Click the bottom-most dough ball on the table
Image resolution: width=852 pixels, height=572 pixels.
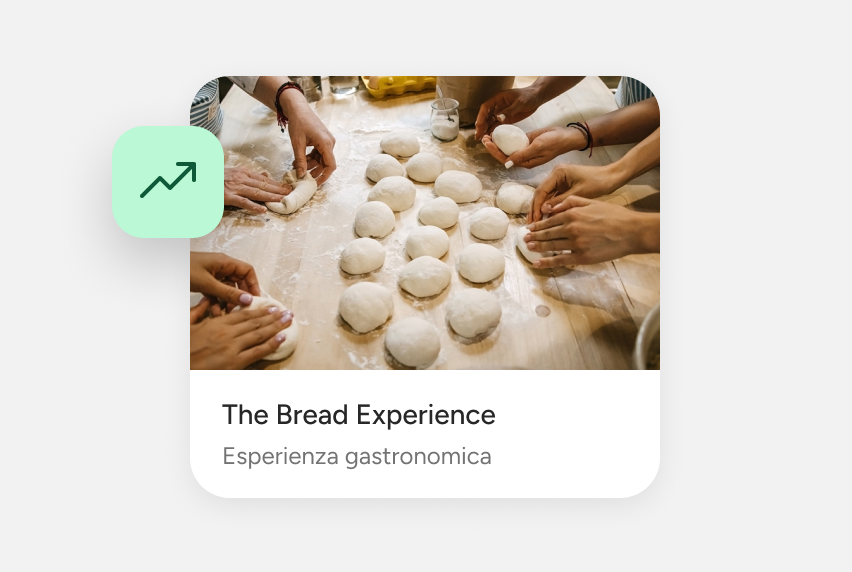[x=412, y=343]
